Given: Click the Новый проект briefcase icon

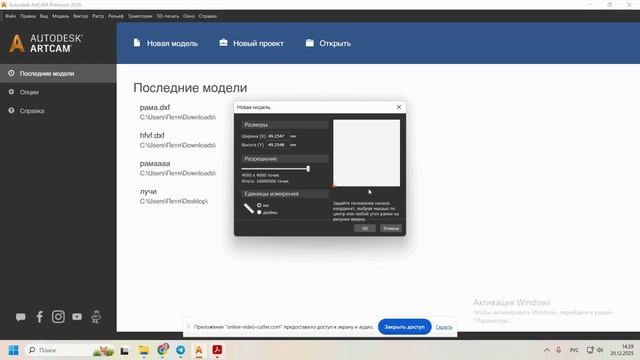Looking at the screenshot, I should (223, 42).
